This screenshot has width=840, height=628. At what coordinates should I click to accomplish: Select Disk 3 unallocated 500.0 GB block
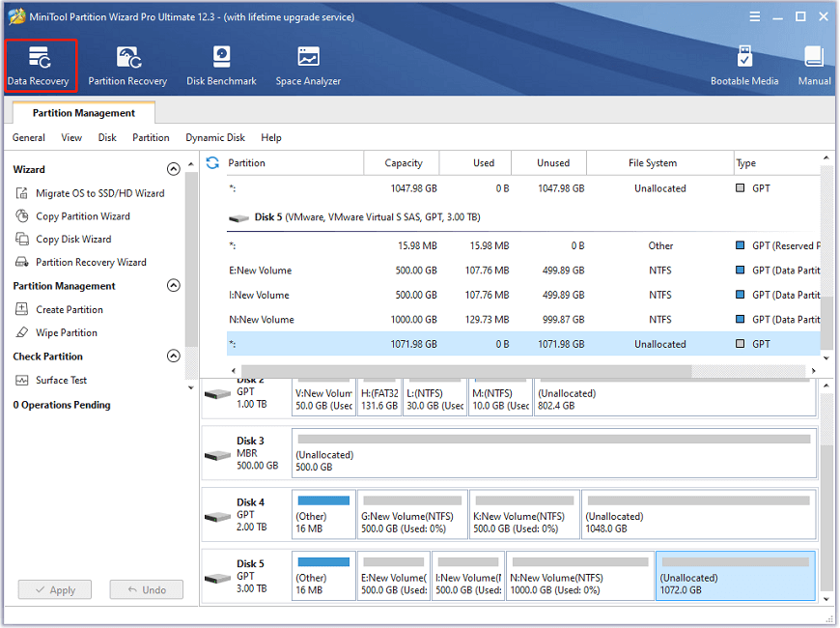[x=554, y=453]
